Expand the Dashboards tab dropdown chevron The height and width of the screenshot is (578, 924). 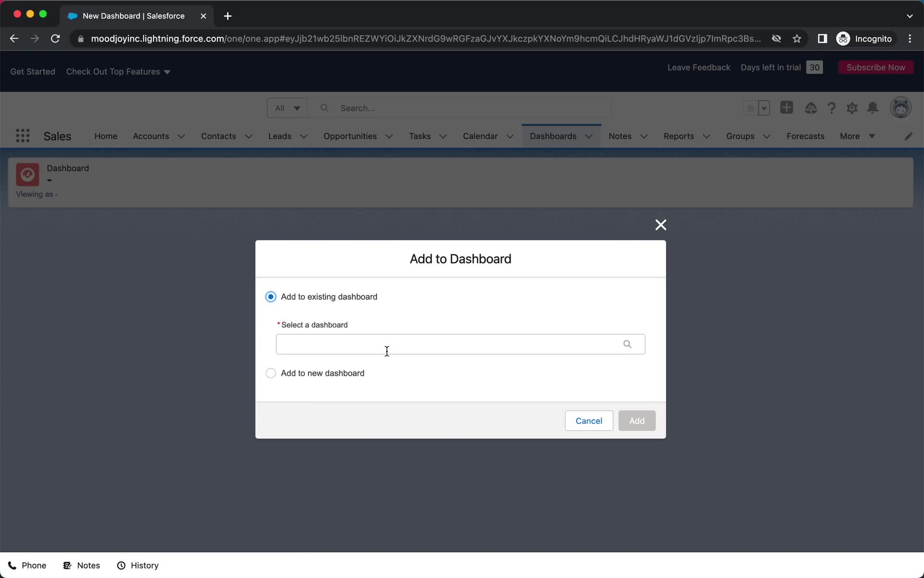coord(589,136)
